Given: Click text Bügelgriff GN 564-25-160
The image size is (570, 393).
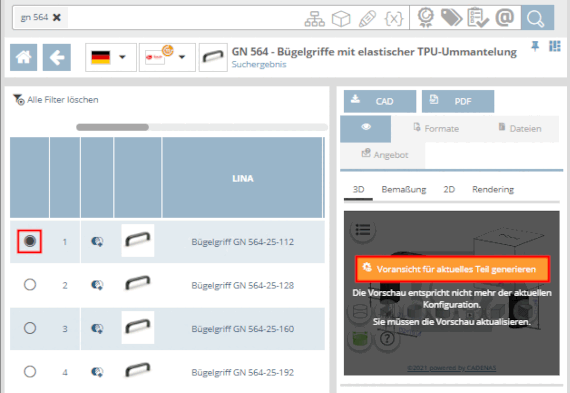Looking at the screenshot, I should coord(242,329).
